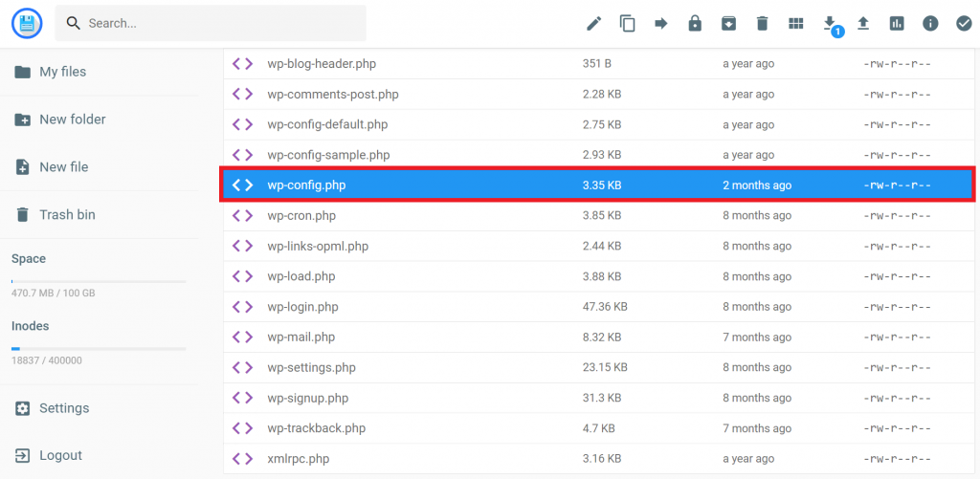Click the code icon beside wp-config.php
Viewport: 980px width, 479px height.
coord(242,185)
